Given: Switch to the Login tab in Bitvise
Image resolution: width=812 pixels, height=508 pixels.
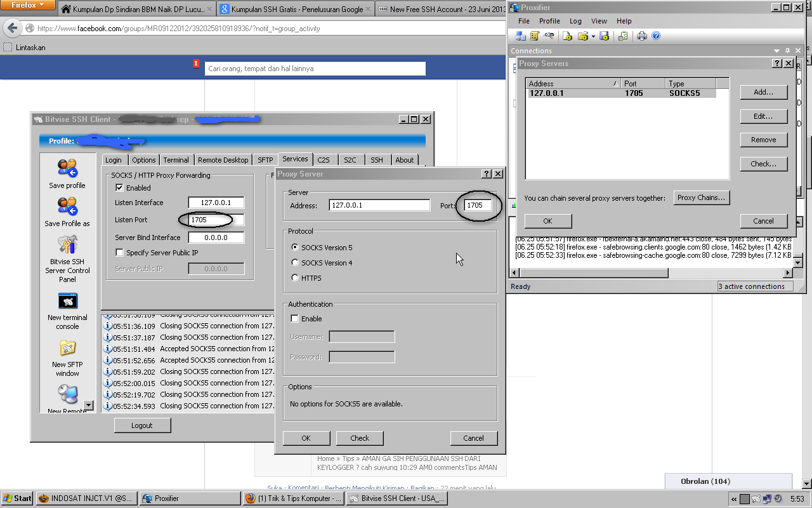Looking at the screenshot, I should point(114,160).
